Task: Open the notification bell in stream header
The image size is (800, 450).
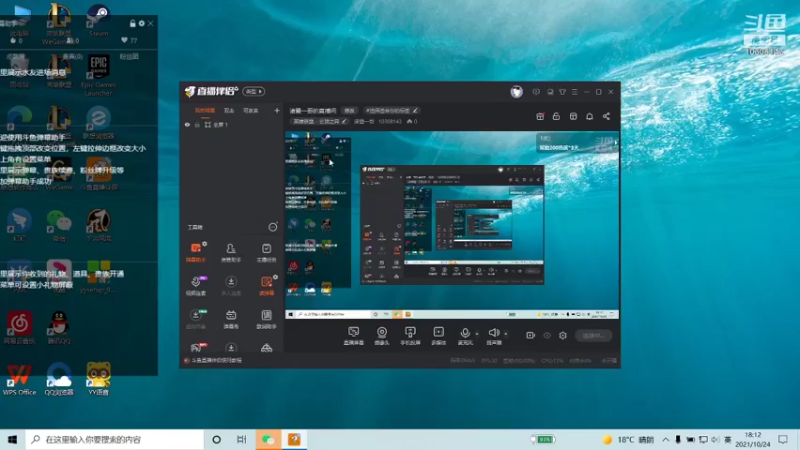Action: click(x=589, y=116)
